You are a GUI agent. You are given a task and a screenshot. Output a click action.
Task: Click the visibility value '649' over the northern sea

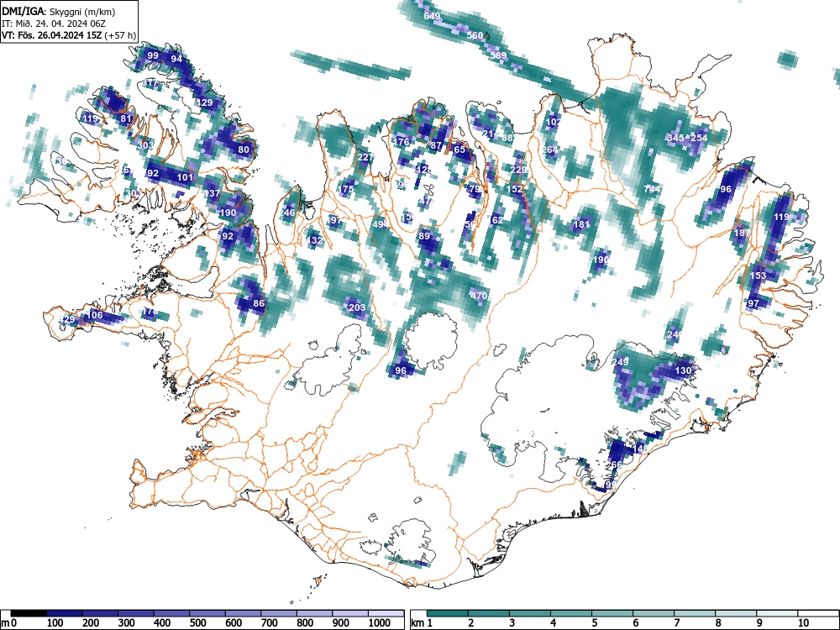[432, 16]
